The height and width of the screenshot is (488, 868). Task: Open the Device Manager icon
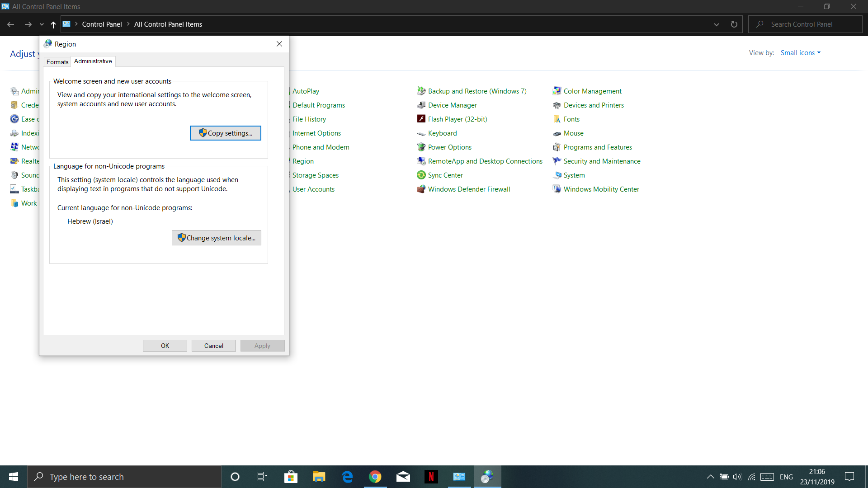(421, 105)
